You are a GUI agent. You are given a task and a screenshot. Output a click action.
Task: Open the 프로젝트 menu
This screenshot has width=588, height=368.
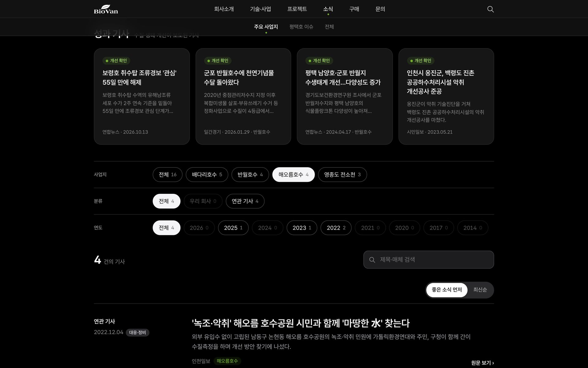297,9
